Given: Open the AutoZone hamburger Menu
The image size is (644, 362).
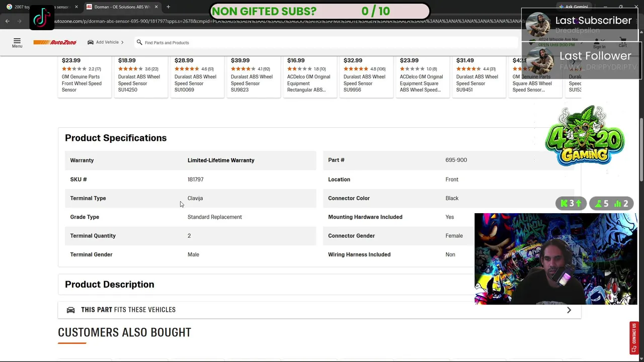Looking at the screenshot, I should click(17, 42).
